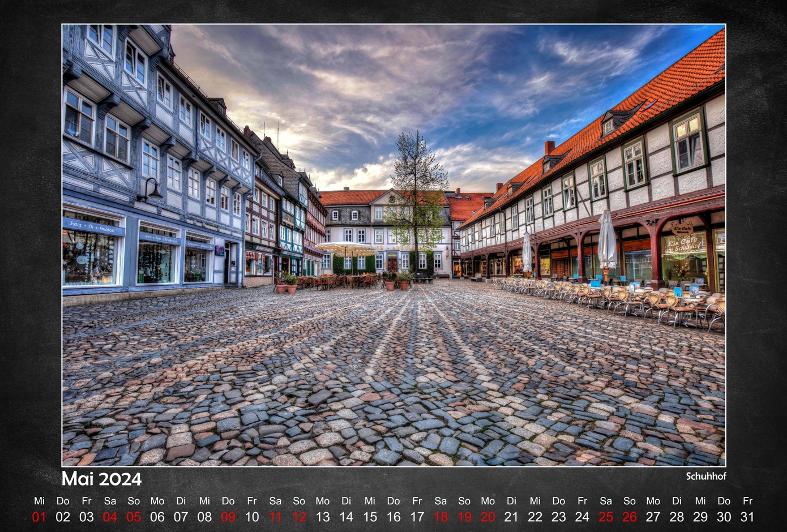Select the red Thursday date 09
This screenshot has width=787, height=532.
point(228,517)
